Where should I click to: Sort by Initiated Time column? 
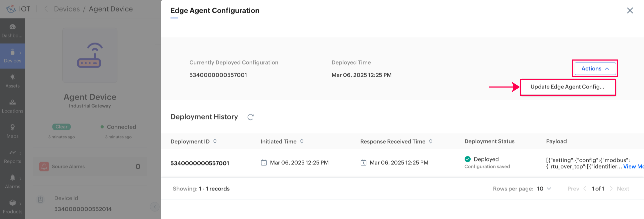pos(302,141)
